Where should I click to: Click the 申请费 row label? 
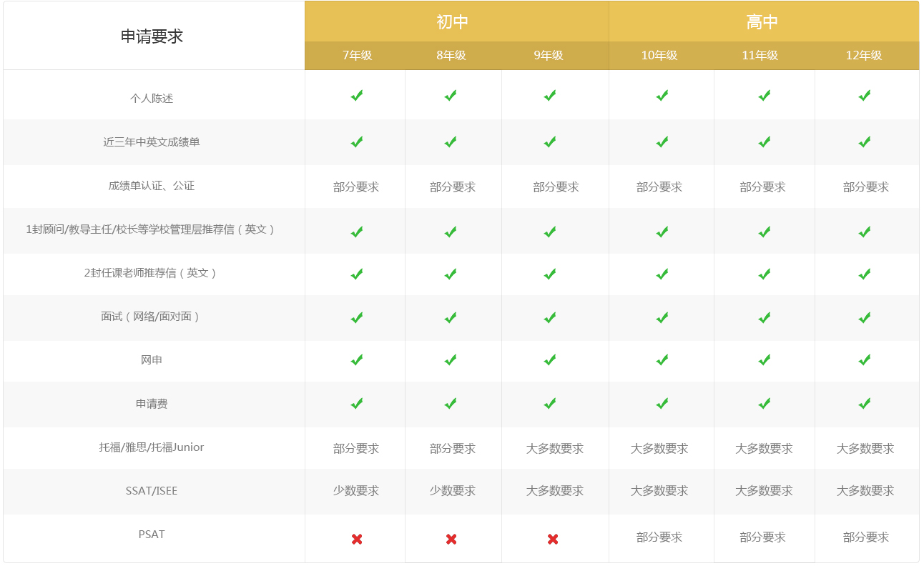point(152,404)
